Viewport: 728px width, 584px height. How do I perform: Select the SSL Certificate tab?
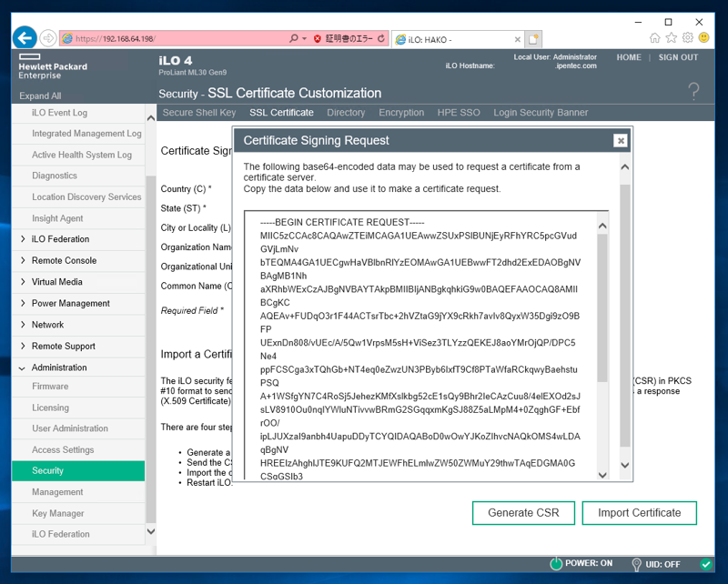pos(281,113)
